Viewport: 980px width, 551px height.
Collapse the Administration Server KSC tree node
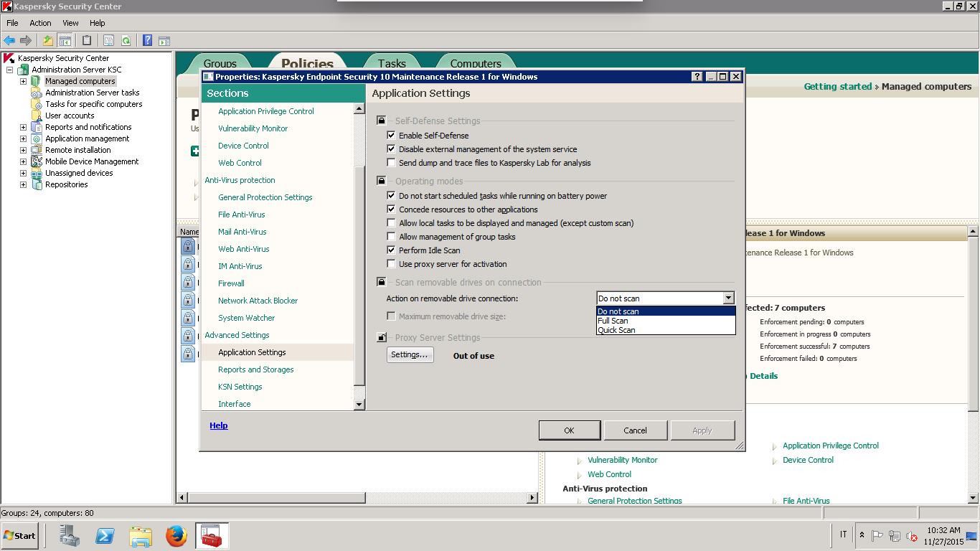tap(10, 70)
